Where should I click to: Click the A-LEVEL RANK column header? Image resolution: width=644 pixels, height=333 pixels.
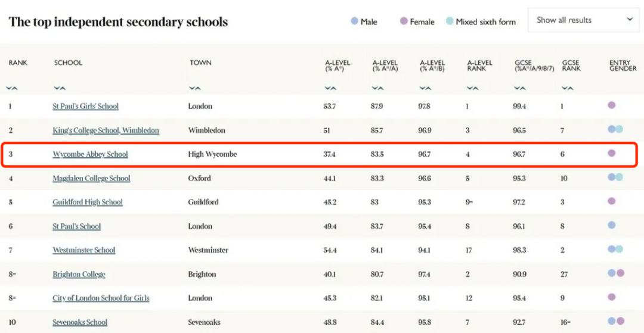pyautogui.click(x=479, y=66)
